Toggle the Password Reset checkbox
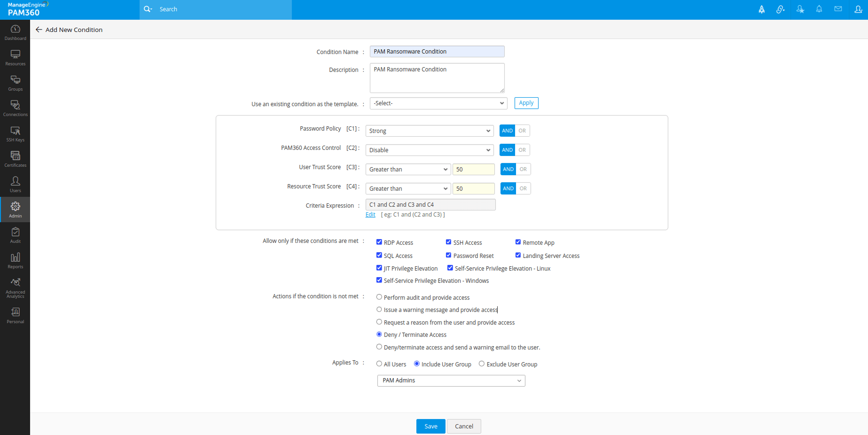This screenshot has height=435, width=868. pyautogui.click(x=449, y=256)
